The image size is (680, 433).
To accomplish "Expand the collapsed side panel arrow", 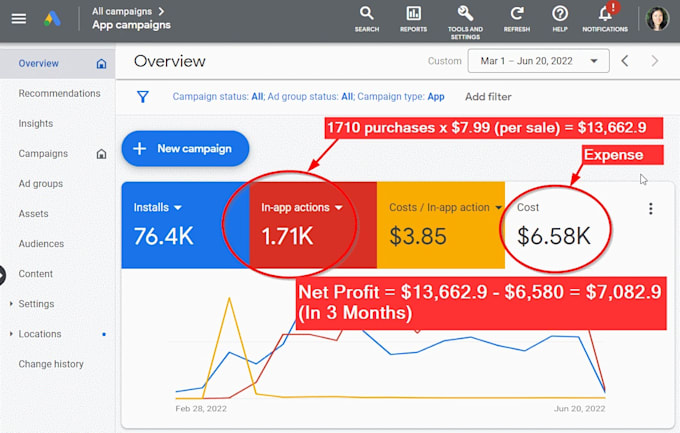I will tap(2, 275).
